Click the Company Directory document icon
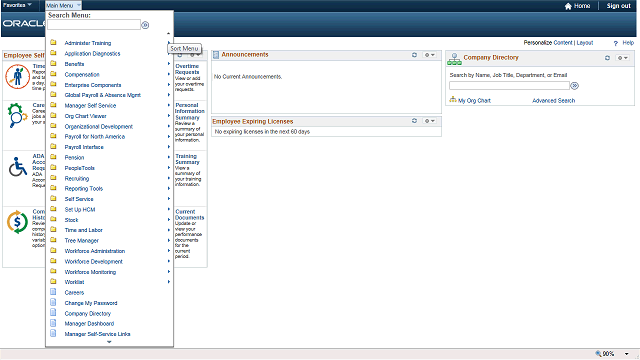Image resolution: width=640 pixels, height=360 pixels. click(x=53, y=313)
